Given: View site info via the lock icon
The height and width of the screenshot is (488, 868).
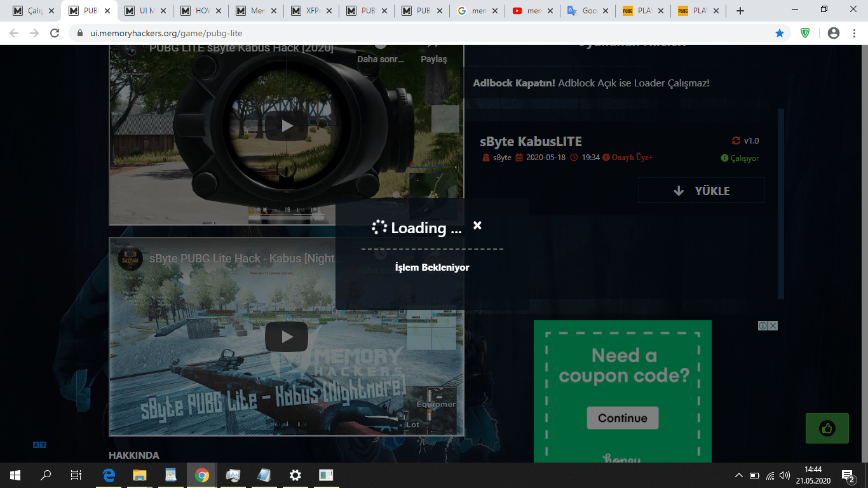Looking at the screenshot, I should coord(80,33).
